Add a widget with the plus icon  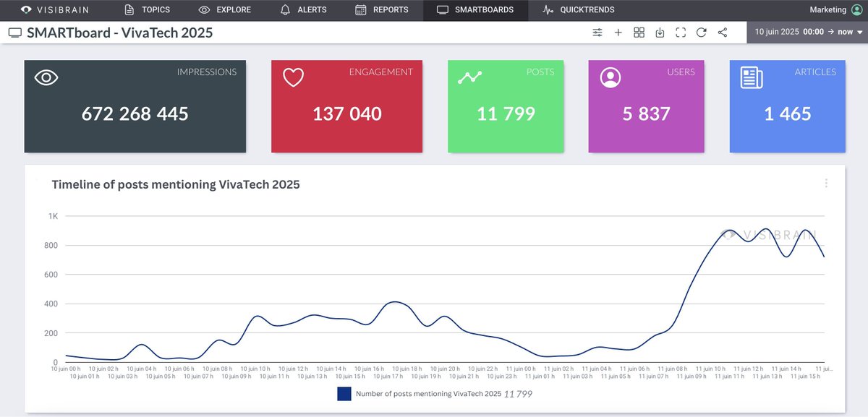click(x=618, y=33)
